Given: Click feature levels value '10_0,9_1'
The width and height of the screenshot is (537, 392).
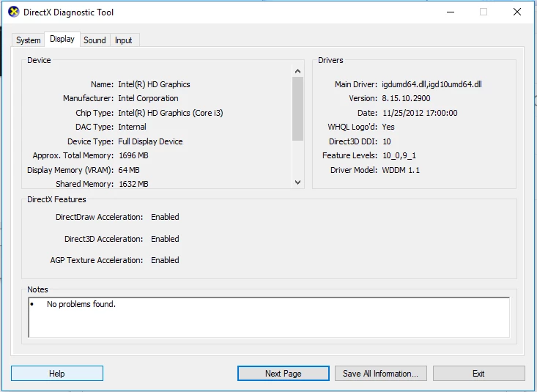Looking at the screenshot, I should pos(399,156).
